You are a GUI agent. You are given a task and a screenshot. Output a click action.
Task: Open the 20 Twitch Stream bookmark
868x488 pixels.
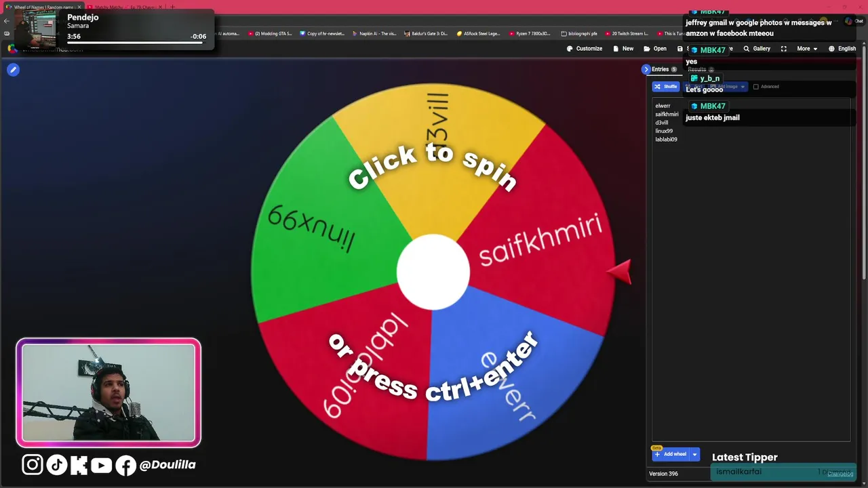(x=627, y=33)
